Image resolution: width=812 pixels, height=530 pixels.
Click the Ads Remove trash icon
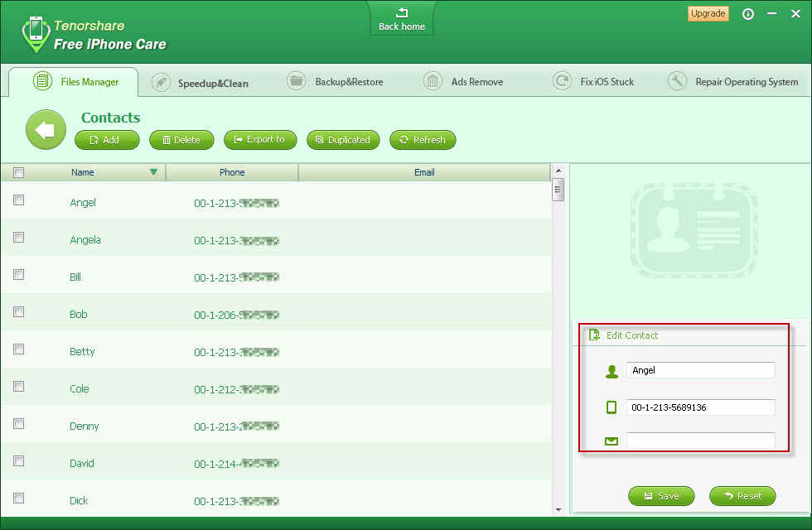point(433,81)
